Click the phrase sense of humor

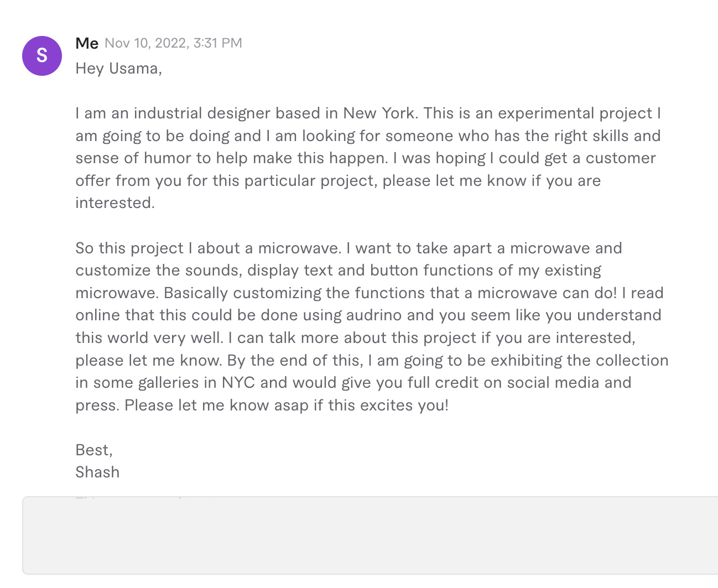(x=133, y=158)
